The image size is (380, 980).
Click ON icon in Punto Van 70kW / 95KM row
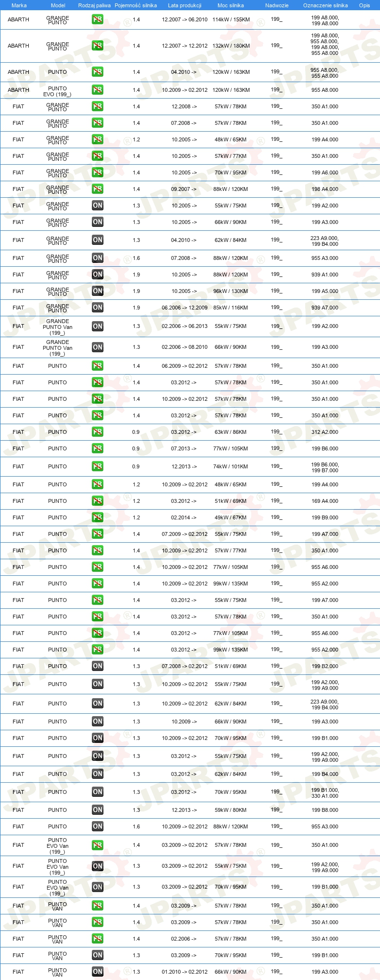[x=98, y=955]
